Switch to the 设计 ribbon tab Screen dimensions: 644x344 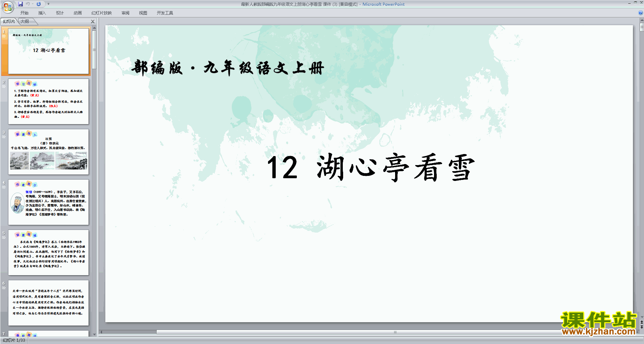click(x=60, y=13)
